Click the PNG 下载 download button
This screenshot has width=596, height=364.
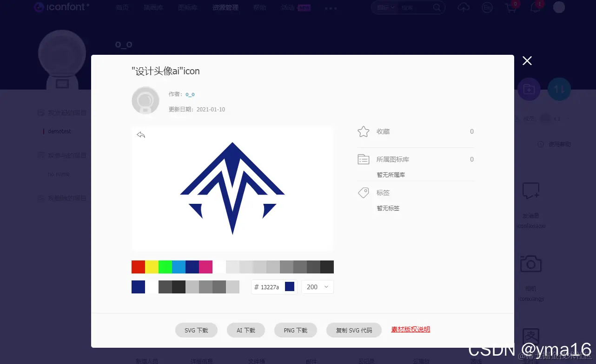[x=295, y=330]
